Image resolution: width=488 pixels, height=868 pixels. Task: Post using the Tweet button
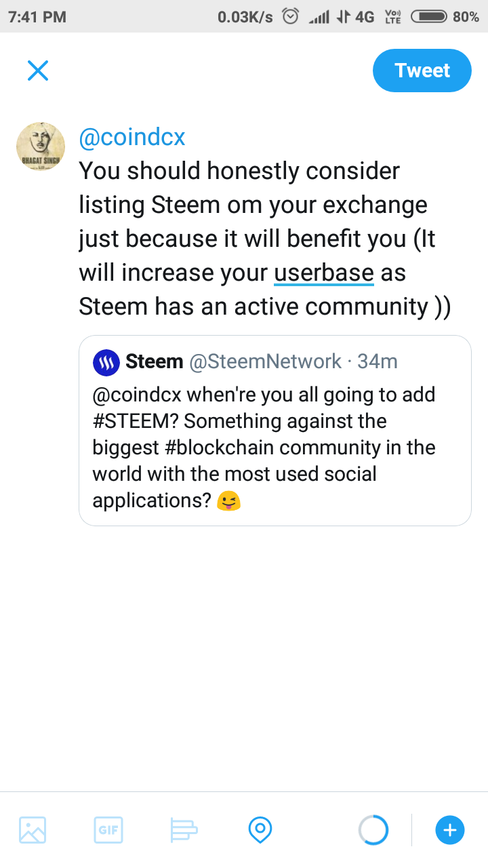pos(422,71)
